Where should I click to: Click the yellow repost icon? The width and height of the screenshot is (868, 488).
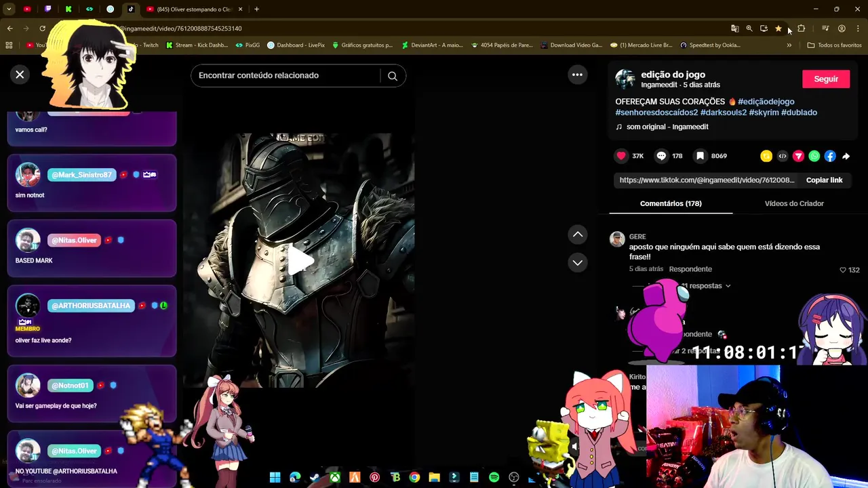tap(766, 156)
